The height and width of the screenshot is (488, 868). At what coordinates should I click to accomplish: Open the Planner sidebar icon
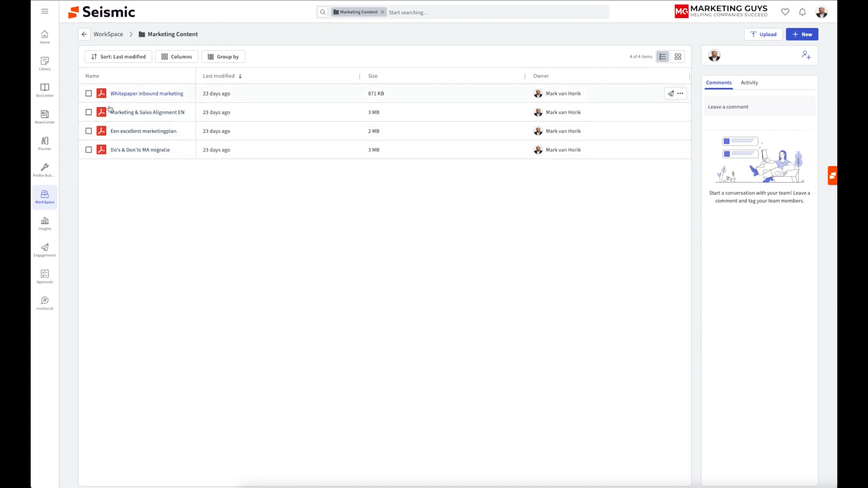click(44, 143)
